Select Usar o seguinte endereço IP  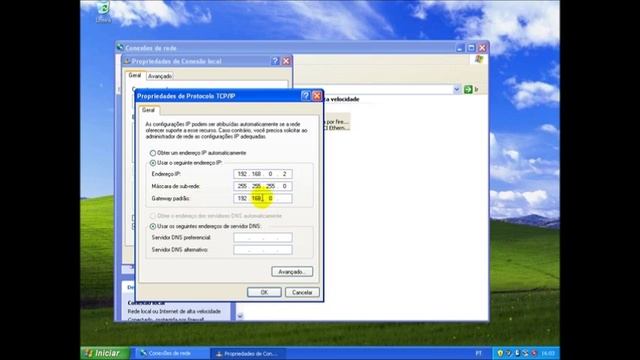[x=153, y=163]
